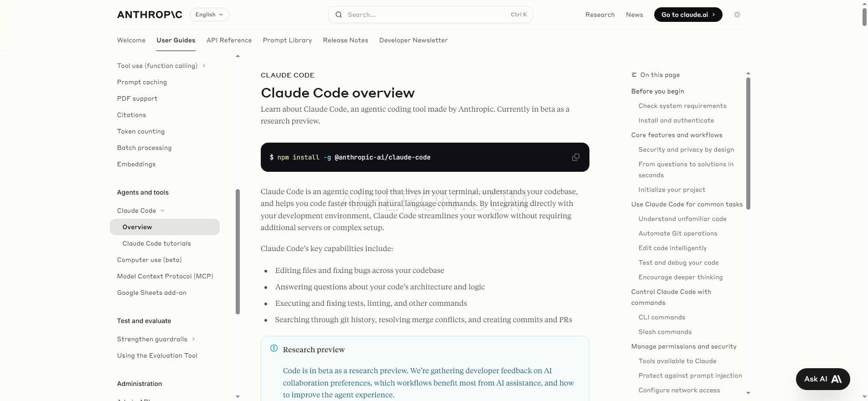Open Using the Evaluation Tool page

[x=157, y=355]
